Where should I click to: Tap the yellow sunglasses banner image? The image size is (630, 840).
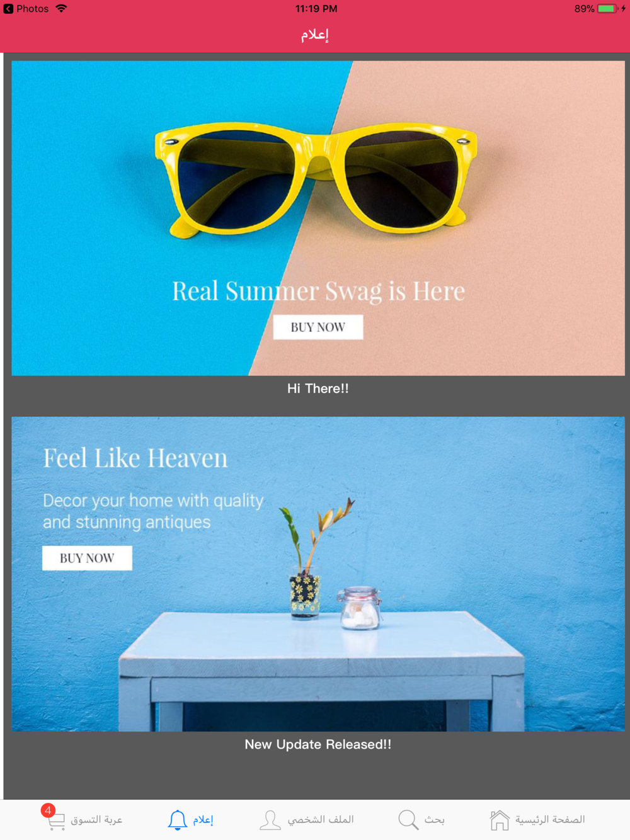click(318, 218)
